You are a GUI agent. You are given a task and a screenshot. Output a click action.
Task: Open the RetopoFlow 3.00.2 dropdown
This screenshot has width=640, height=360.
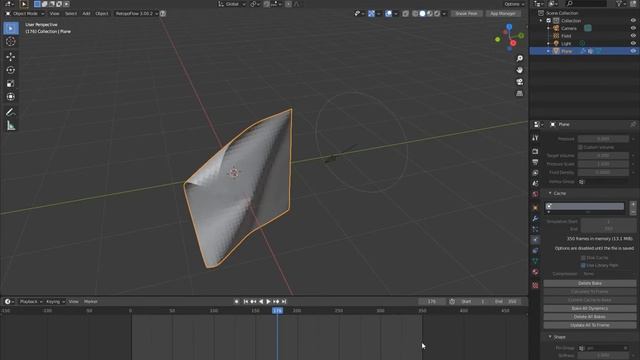(x=136, y=13)
